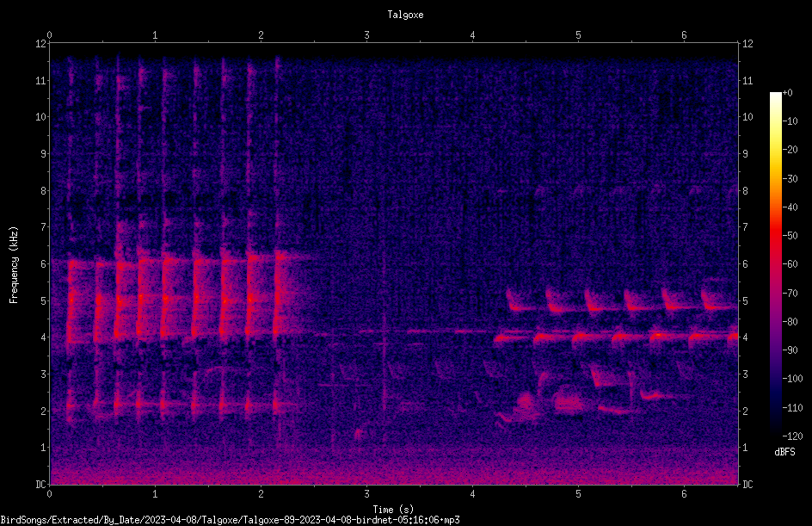Screen dimensions: 812x526
Task: Click the 4 kHz whistle note near 5 seconds
Action: (x=590, y=337)
